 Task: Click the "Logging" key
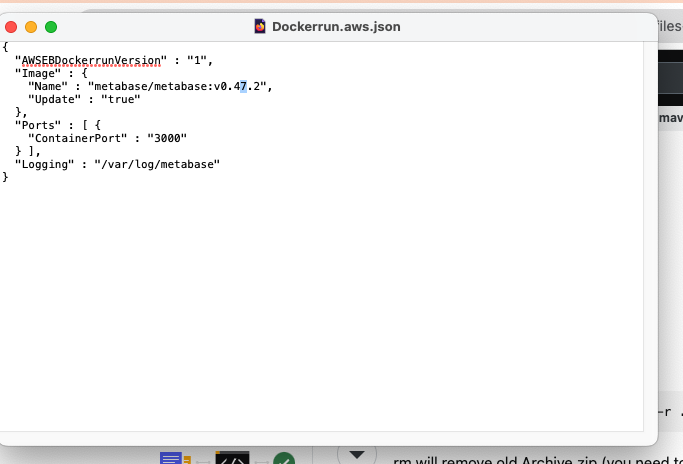click(44, 165)
